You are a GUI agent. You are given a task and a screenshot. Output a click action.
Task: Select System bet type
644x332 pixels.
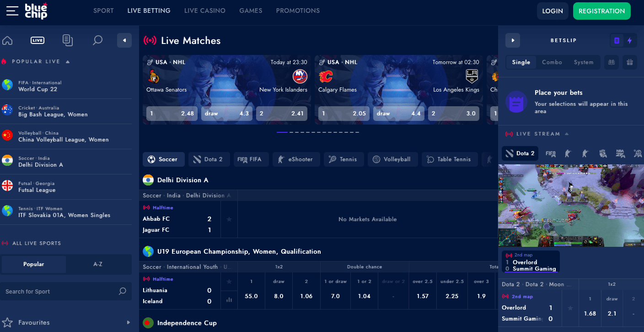click(584, 62)
